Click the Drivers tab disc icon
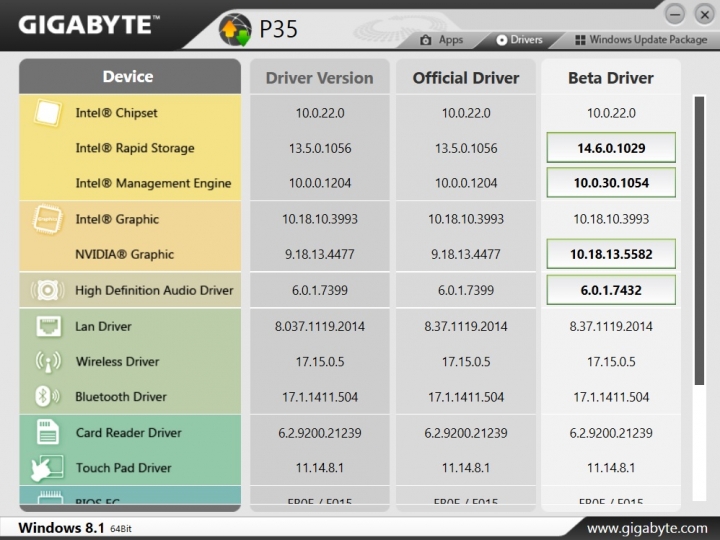 [x=502, y=40]
